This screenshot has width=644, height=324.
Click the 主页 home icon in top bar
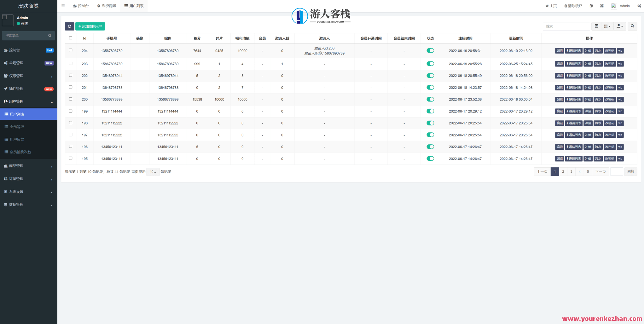(548, 6)
